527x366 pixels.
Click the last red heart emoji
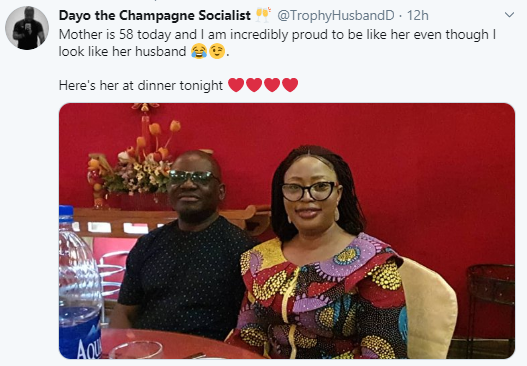[x=290, y=85]
